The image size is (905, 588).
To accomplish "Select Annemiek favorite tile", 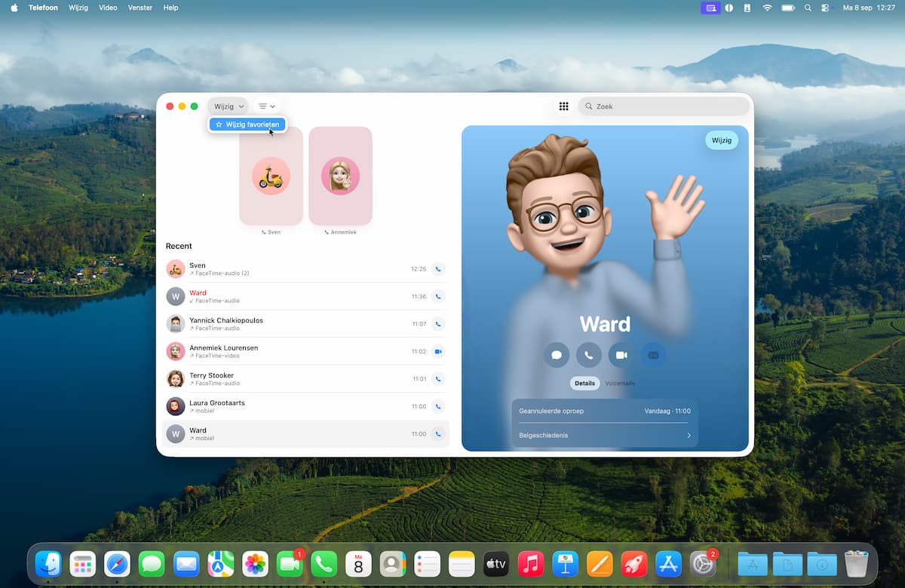I will 340,176.
